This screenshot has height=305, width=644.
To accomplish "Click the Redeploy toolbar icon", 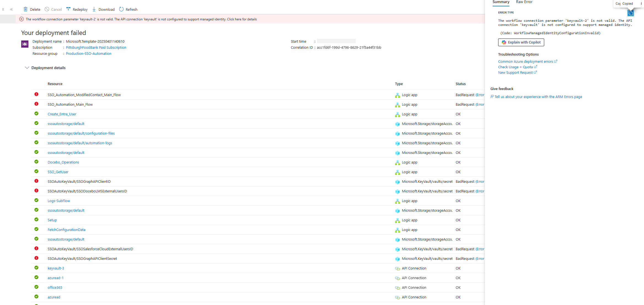I will point(68,9).
